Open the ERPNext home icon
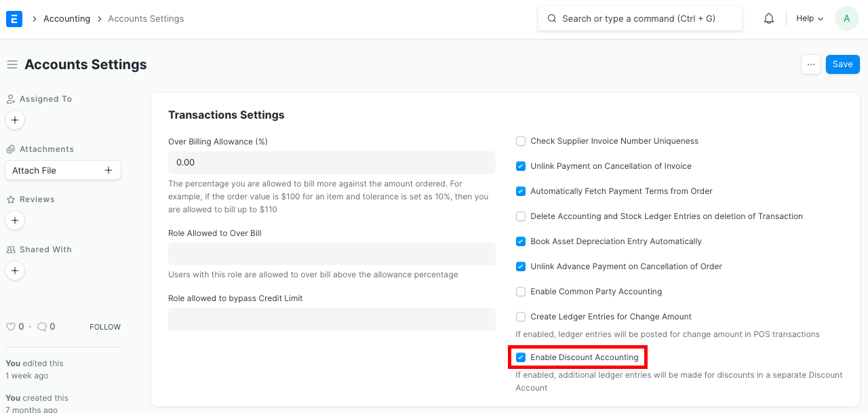This screenshot has height=413, width=868. [x=14, y=18]
